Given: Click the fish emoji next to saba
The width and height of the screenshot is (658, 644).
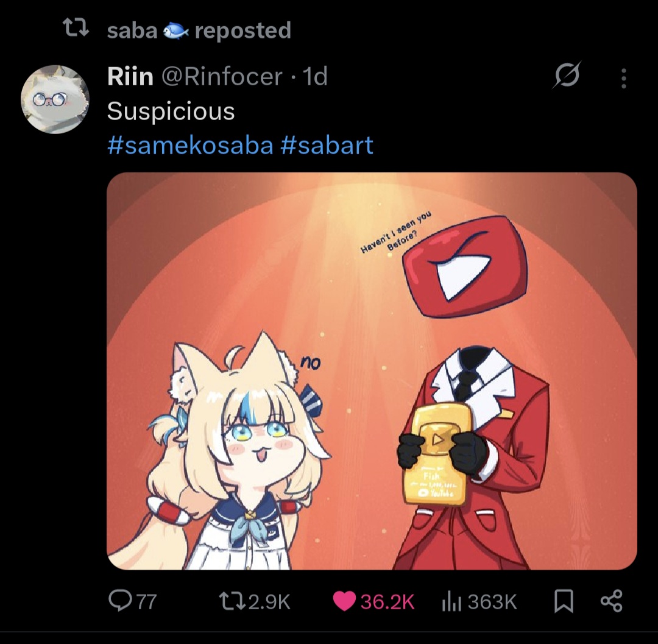Looking at the screenshot, I should point(175,30).
